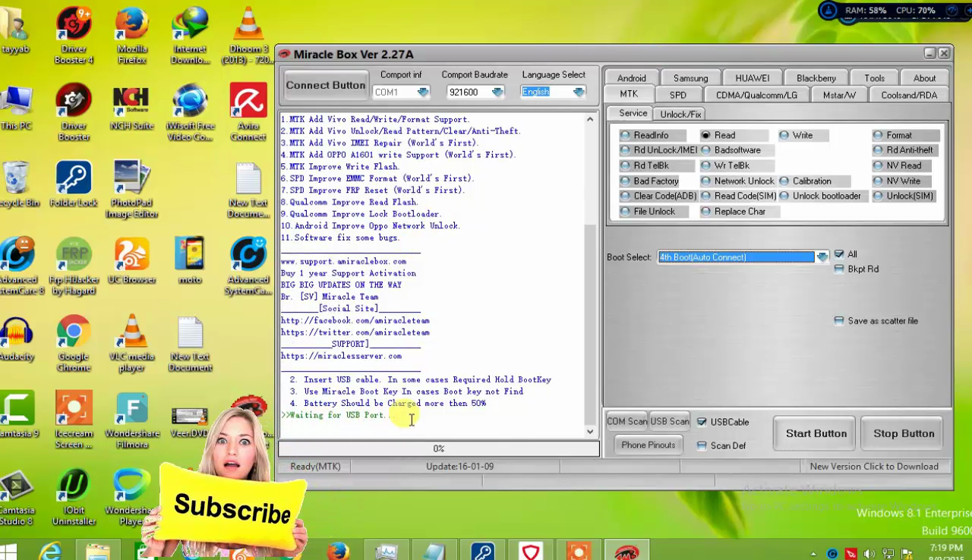
Task: Open the Unlock/Fix sub-tab
Action: pyautogui.click(x=680, y=114)
